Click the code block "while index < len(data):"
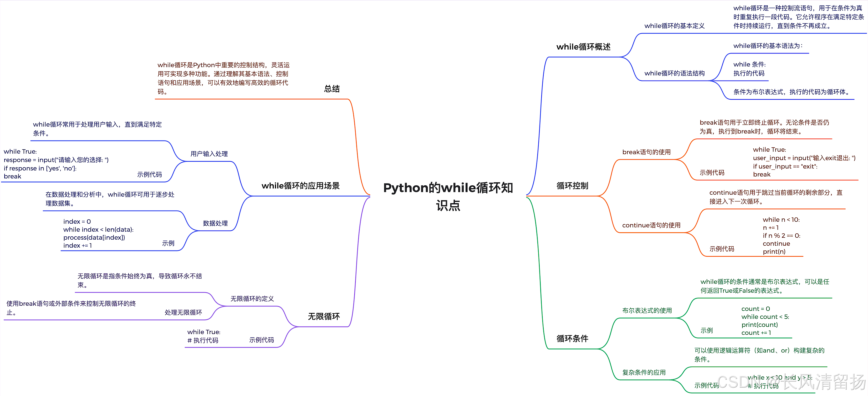This screenshot has height=396, width=868. (98, 234)
